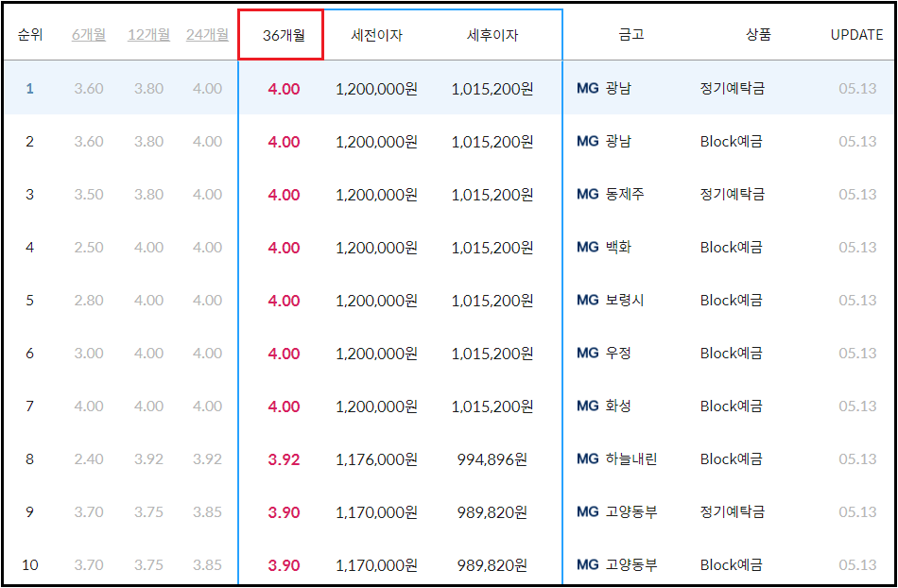Click the UPDATE column header
Screen dimensions: 898x588
pos(855,34)
